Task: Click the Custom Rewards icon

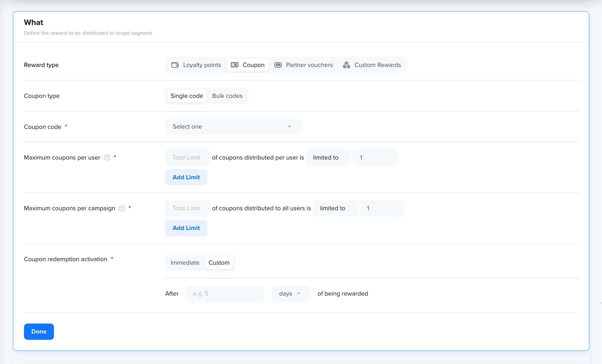Action: (x=346, y=65)
